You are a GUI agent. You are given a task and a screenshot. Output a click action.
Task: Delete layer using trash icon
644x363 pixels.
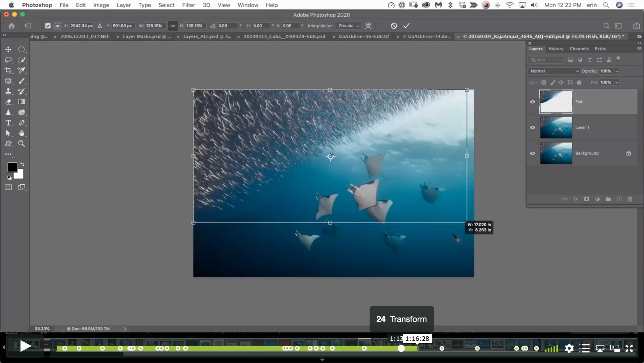click(x=630, y=199)
